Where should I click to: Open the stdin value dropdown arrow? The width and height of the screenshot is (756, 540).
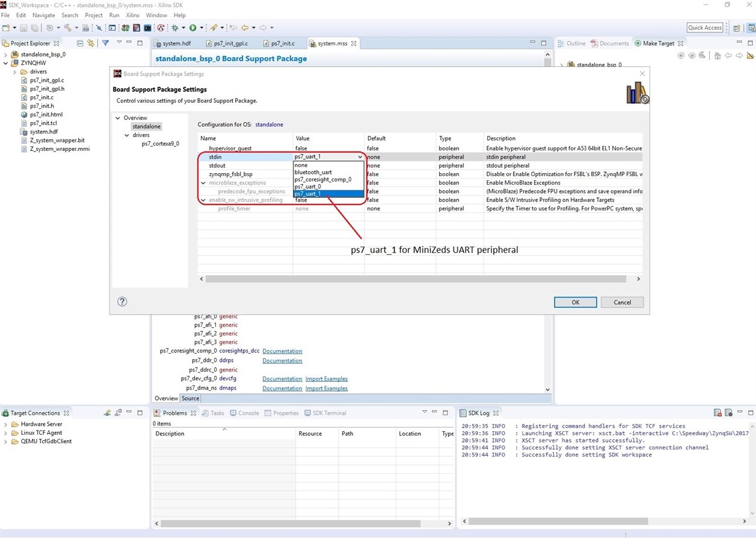coord(360,157)
